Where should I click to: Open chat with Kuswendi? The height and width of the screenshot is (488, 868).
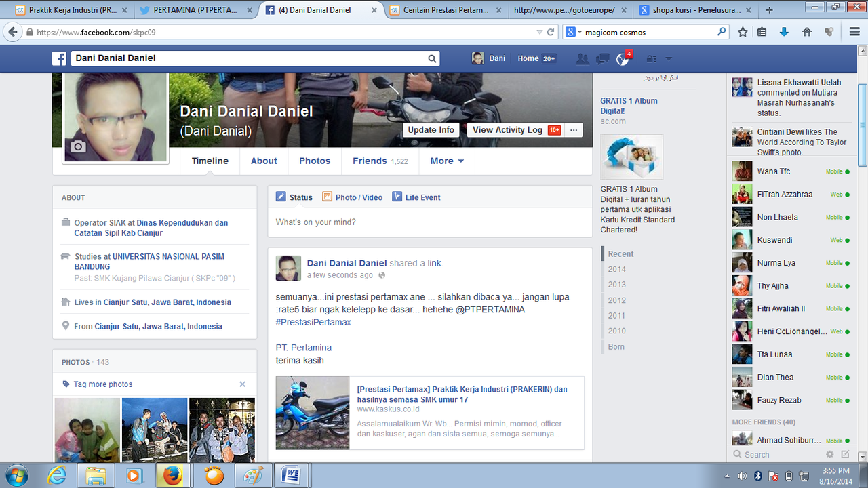[x=791, y=240]
